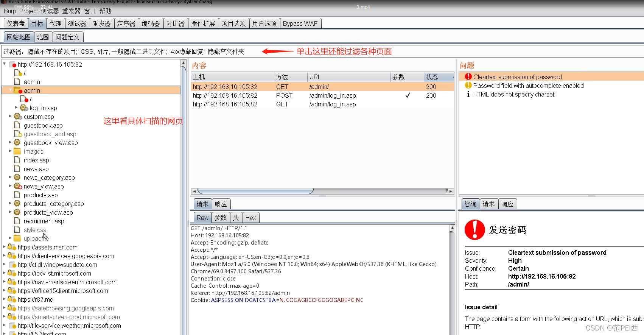The height and width of the screenshot is (335, 644).
Task: Switch message viewer to 响应 tab under contents
Action: tap(221, 204)
